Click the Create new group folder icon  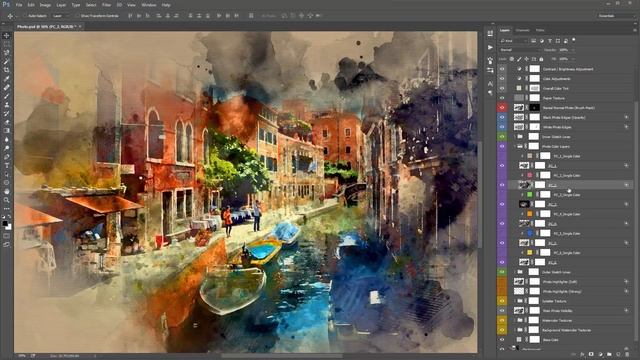609,354
